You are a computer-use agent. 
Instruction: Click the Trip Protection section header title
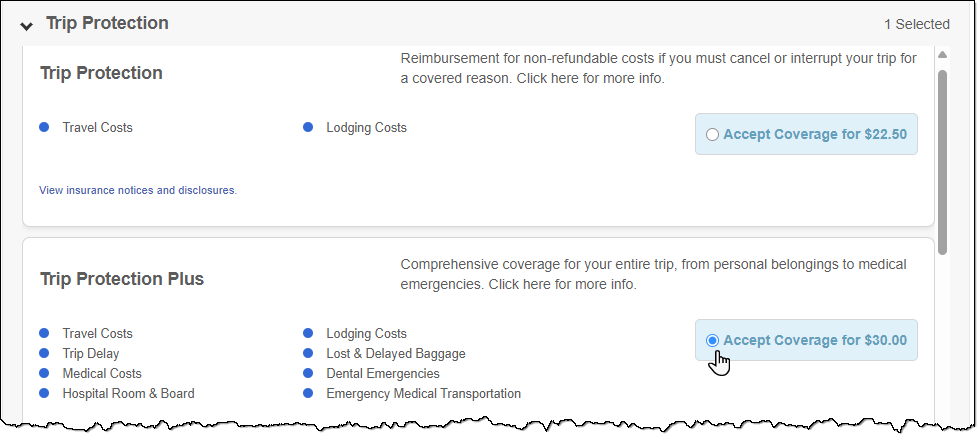point(107,23)
